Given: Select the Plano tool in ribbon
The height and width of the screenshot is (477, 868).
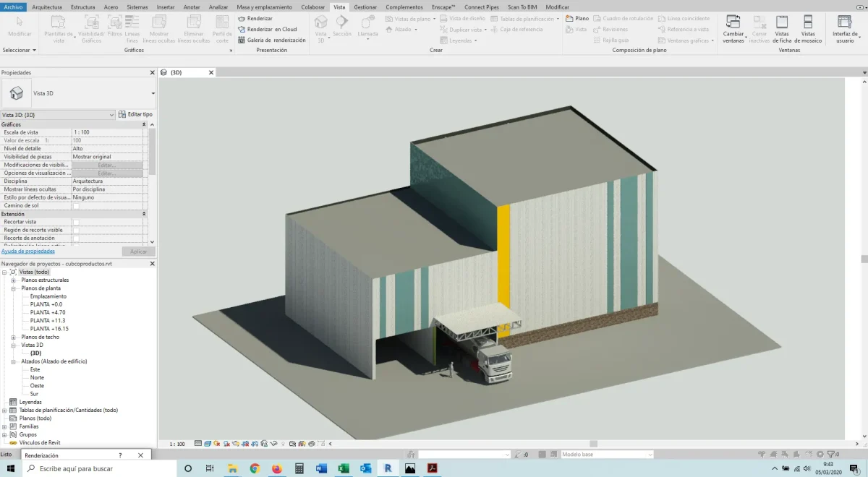Looking at the screenshot, I should click(x=577, y=18).
